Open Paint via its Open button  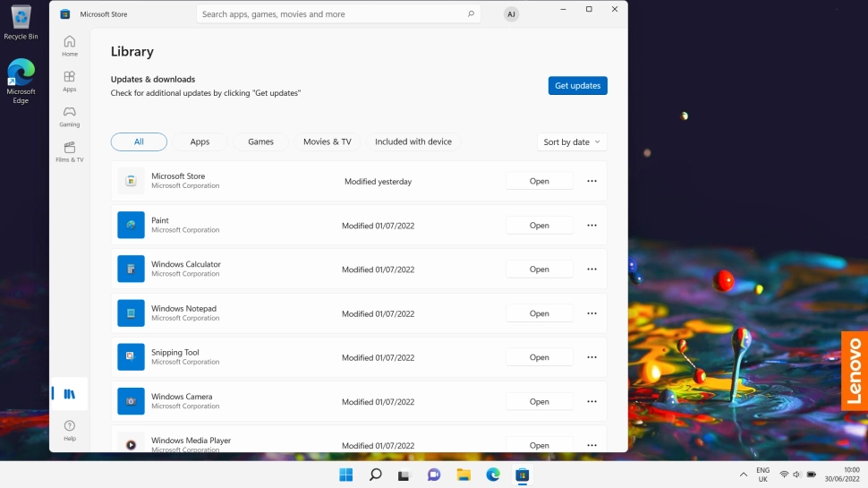[x=540, y=226]
